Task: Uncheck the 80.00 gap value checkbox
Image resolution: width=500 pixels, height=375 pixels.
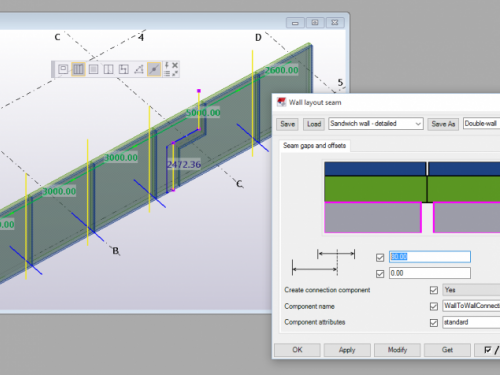Action: 380,257
